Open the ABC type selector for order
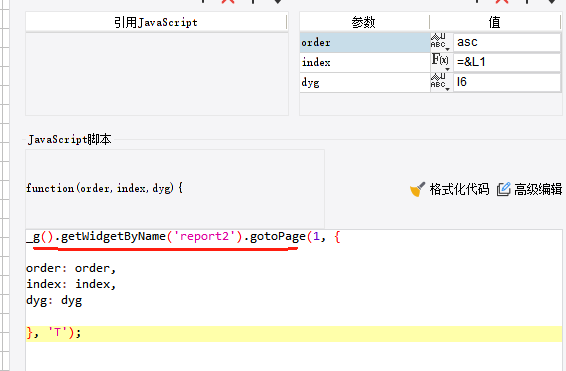This screenshot has width=566, height=371. pos(440,42)
